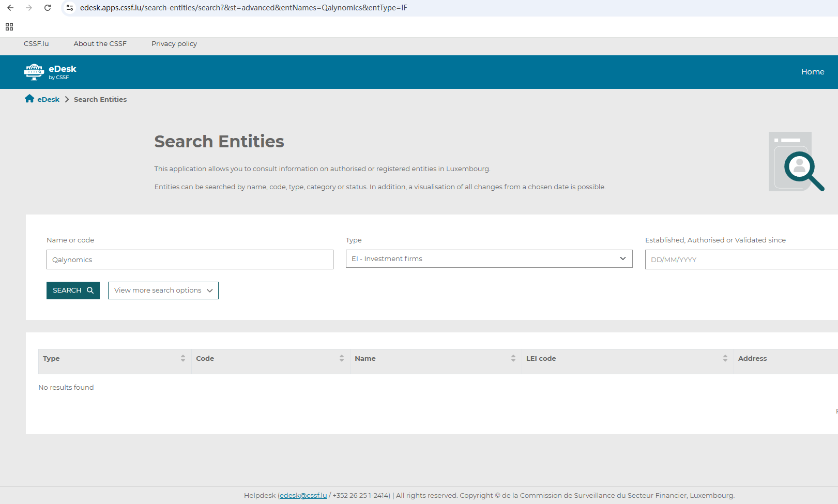Focus the Name or code input field
The height and width of the screenshot is (504, 838).
[190, 259]
